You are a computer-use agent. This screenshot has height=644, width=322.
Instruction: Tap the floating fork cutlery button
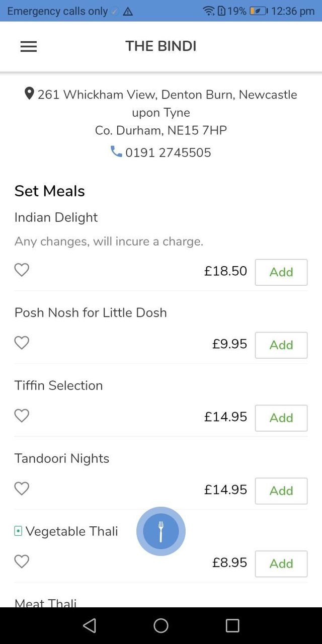[x=161, y=531]
